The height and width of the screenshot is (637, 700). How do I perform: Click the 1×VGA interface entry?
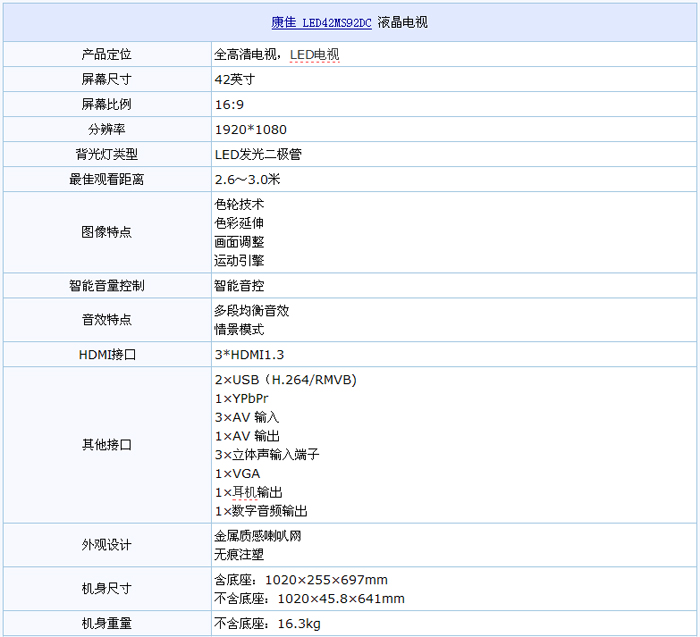pos(237,474)
